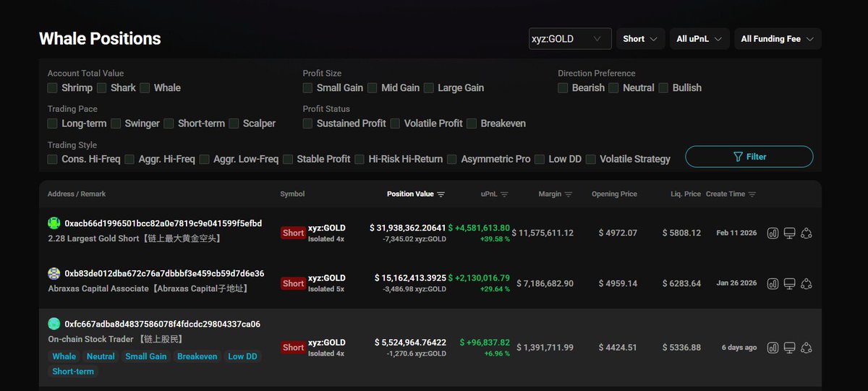The image size is (868, 391).
Task: Click avatar of On-chain Stock Trader address
Action: click(x=54, y=324)
